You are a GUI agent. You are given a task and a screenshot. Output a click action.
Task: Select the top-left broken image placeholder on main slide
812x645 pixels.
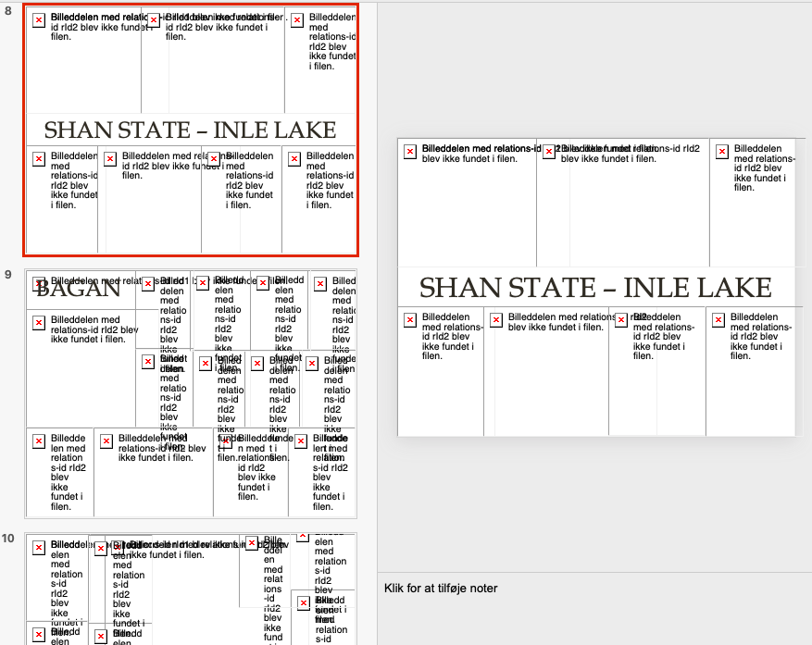click(x=467, y=203)
